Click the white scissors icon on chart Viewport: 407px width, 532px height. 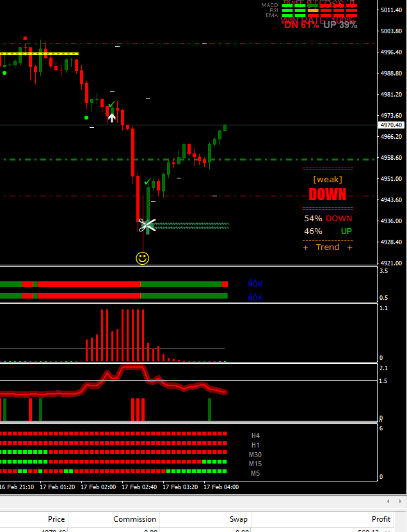147,225
